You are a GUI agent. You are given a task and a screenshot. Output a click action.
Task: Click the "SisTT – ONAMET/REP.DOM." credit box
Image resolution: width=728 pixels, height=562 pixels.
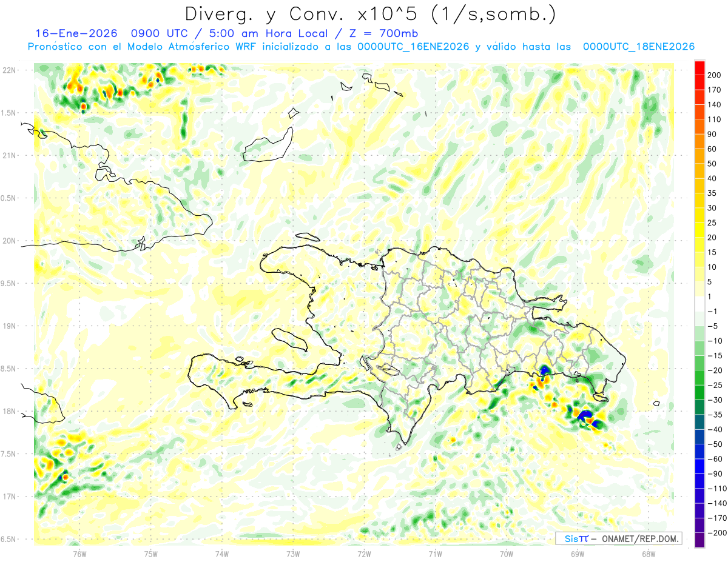[x=619, y=538]
